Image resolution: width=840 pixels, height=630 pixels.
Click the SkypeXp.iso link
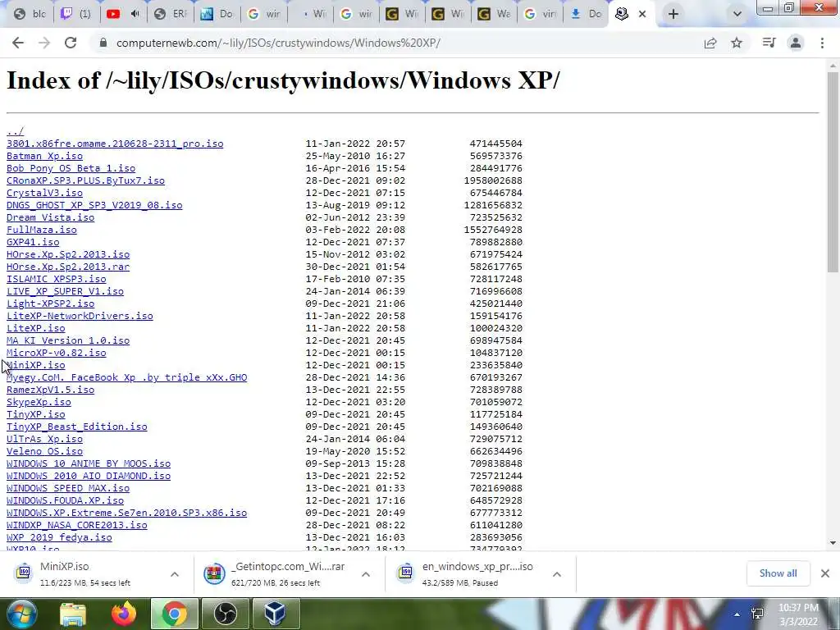pyautogui.click(x=39, y=402)
